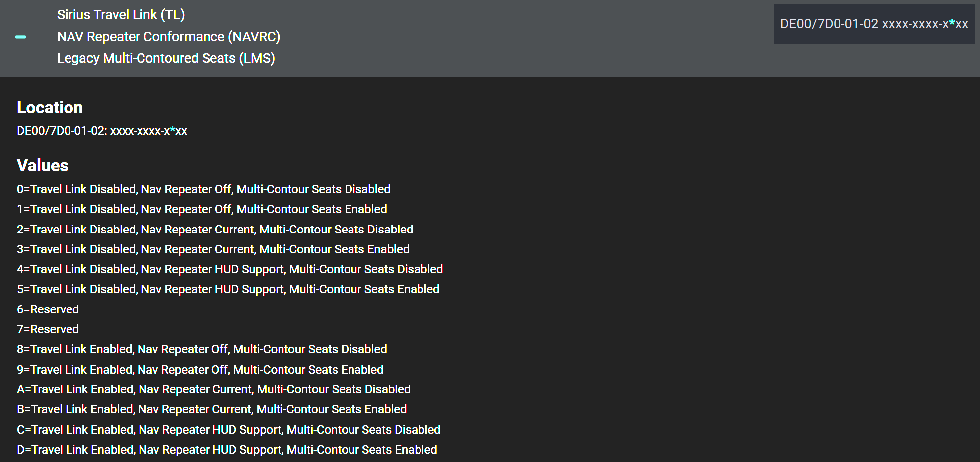Select value A Nav Repeater Current line
This screenshot has height=462, width=980.
pyautogui.click(x=213, y=389)
